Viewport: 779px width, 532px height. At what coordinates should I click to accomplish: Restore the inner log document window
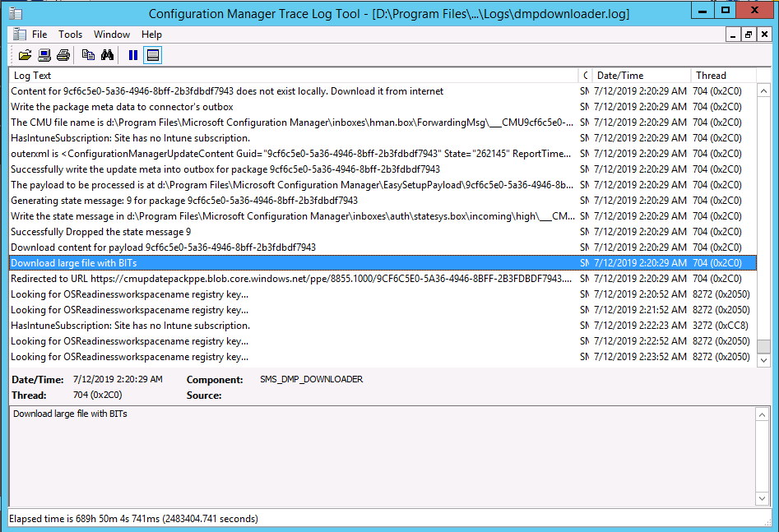click(749, 35)
